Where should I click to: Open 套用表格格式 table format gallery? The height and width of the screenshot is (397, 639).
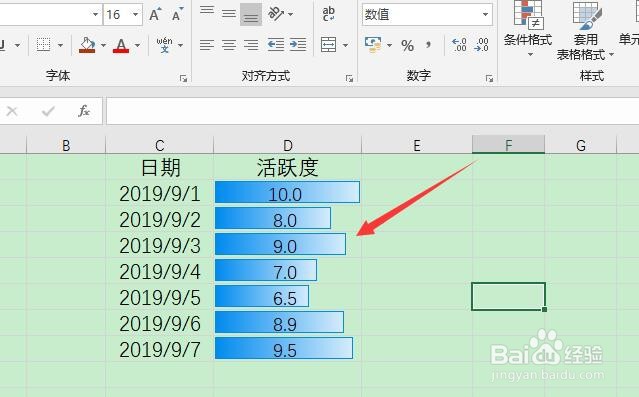tap(585, 31)
